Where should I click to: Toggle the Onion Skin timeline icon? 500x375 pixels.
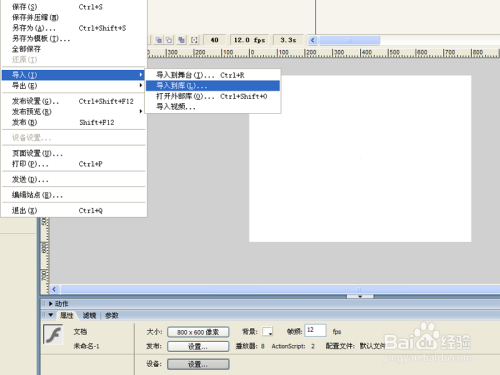[x=159, y=40]
